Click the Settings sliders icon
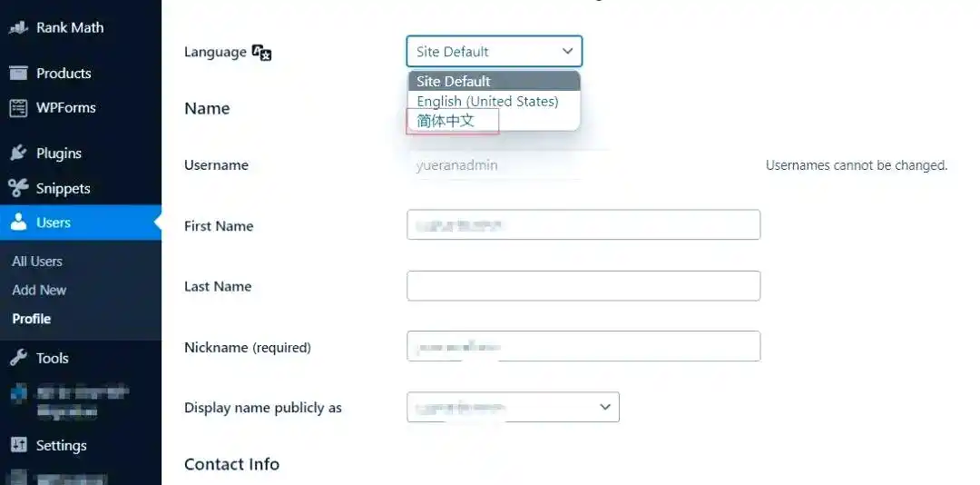Image resolution: width=980 pixels, height=485 pixels. pos(18,445)
